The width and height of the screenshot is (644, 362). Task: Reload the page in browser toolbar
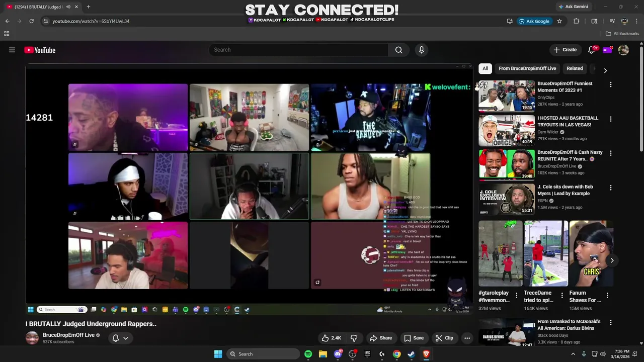[x=31, y=21]
